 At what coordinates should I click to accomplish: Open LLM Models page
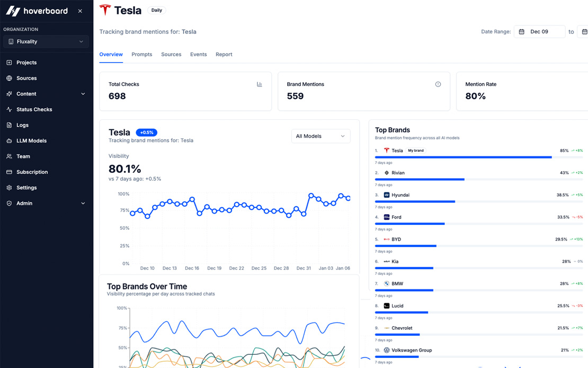(x=46, y=141)
